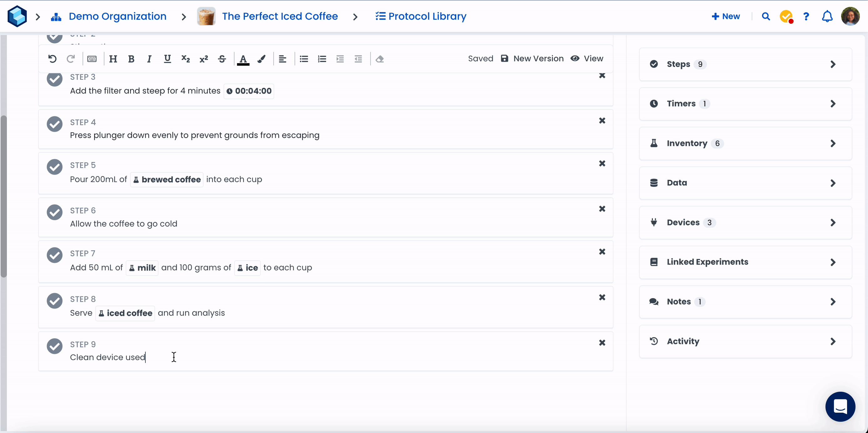The image size is (868, 433).
Task: Click the eraser clear-formatting icon
Action: click(380, 59)
